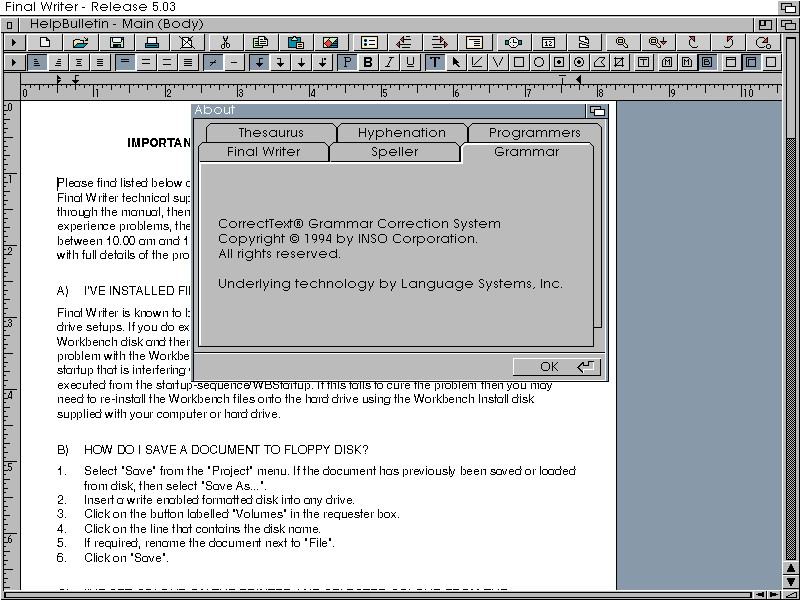This screenshot has height=600, width=800.
Task: Print the document using the printer icon
Action: (x=152, y=42)
